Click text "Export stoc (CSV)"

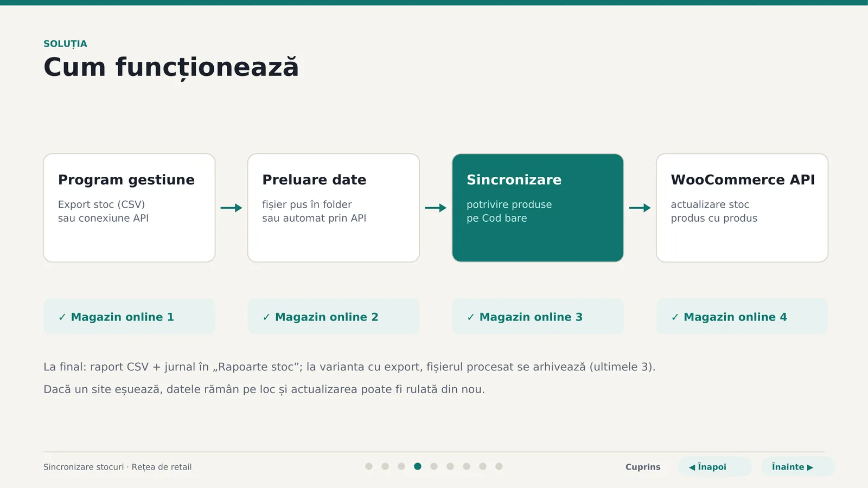pyautogui.click(x=101, y=204)
